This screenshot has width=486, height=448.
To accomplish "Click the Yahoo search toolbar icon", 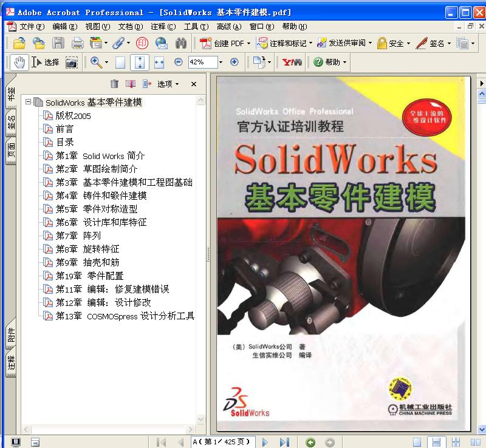I will (x=292, y=63).
